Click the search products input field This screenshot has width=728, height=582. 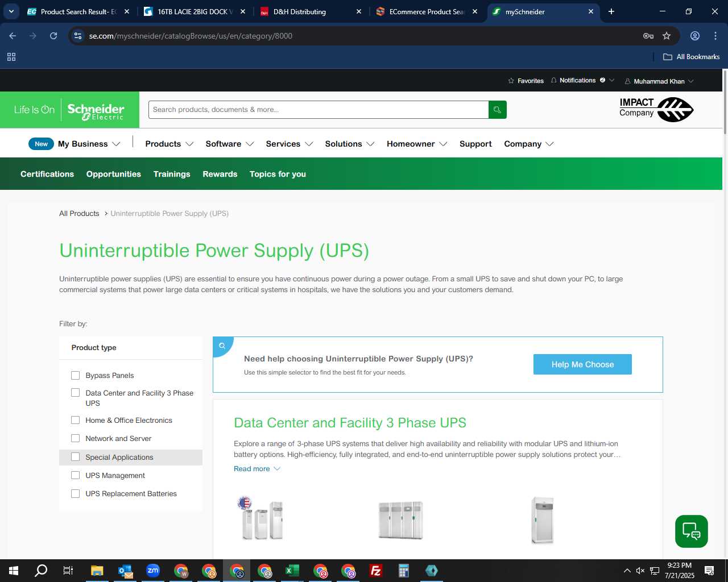[x=318, y=110]
